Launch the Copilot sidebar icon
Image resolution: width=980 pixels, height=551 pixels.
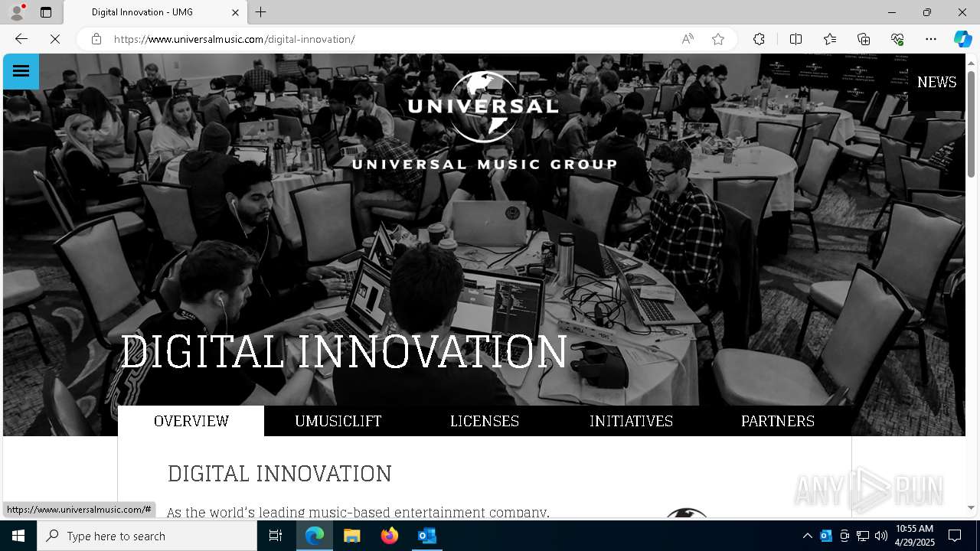pos(962,39)
